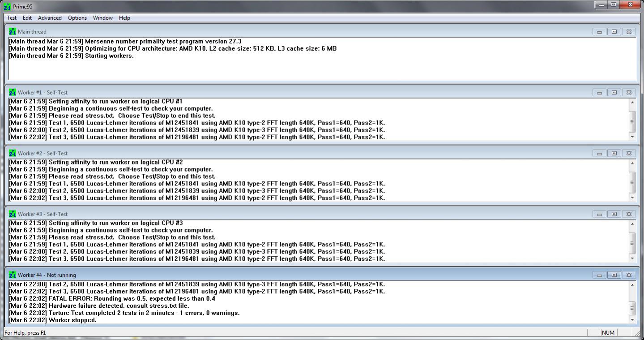This screenshot has height=340, width=644.
Task: Minimize the Worker #4 child window
Action: (599, 275)
